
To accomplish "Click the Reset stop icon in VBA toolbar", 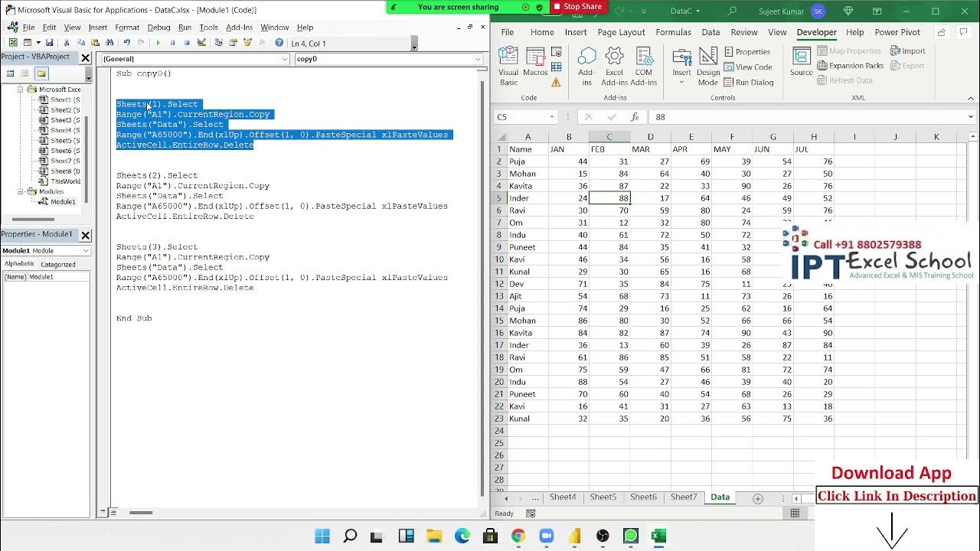I will [187, 43].
